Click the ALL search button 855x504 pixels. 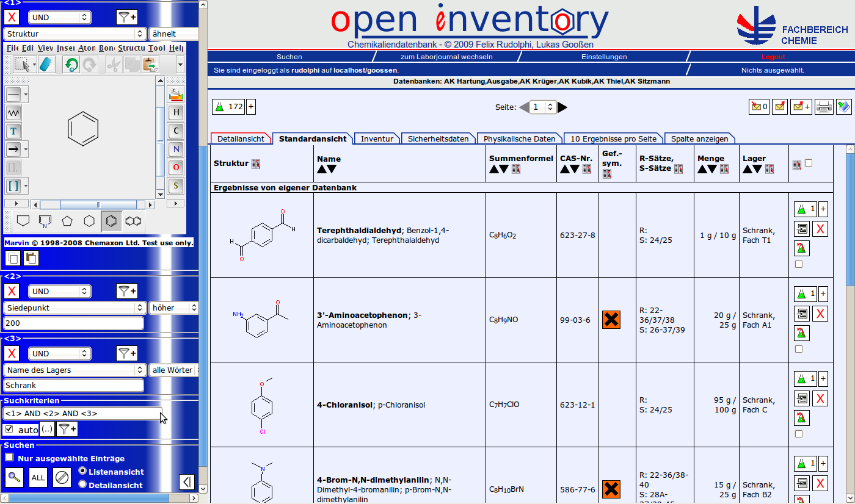(x=38, y=478)
